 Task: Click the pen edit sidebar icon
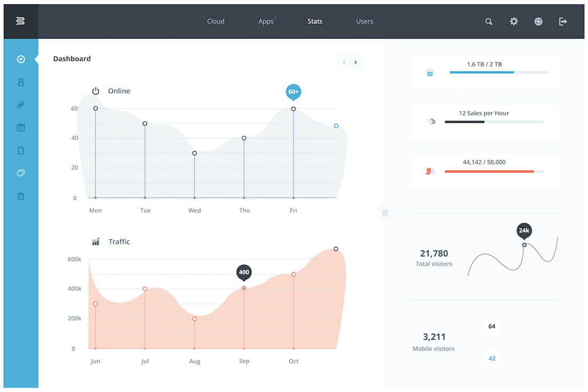[x=21, y=105]
